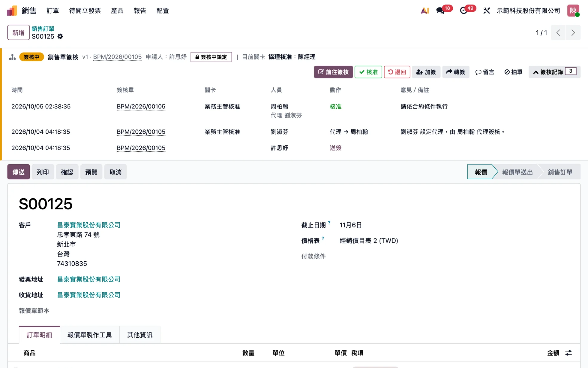Image resolution: width=588 pixels, height=368 pixels.
Task: Open the 產品 menu
Action: click(117, 11)
